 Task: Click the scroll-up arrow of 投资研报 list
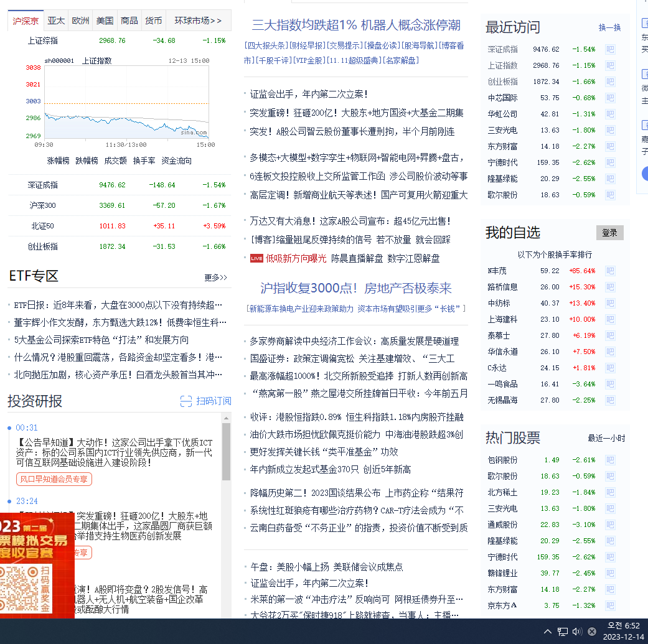(x=226, y=419)
